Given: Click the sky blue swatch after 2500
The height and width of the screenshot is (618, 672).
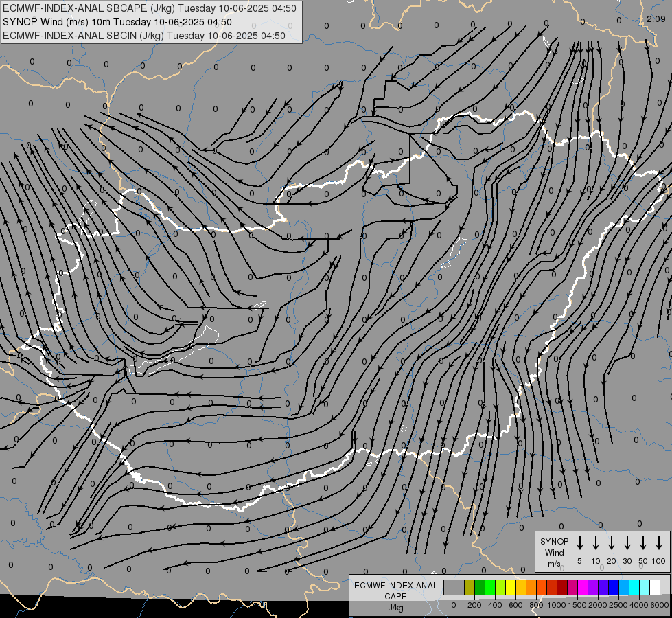Looking at the screenshot, I should tap(623, 587).
